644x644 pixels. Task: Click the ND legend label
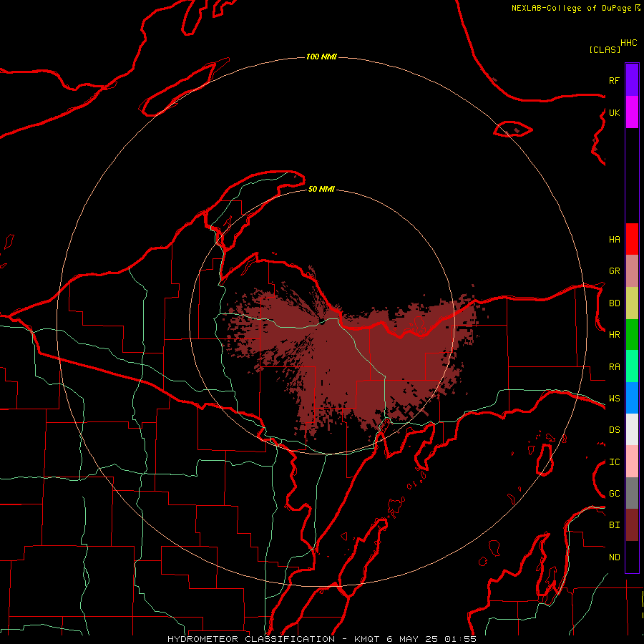click(x=614, y=557)
